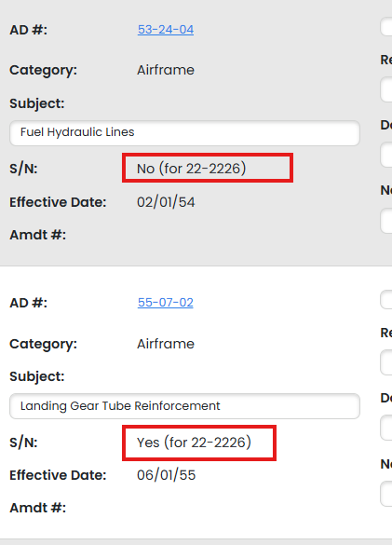Click the Fuel Hydraulic Lines subject field
The image size is (392, 545).
(x=184, y=133)
